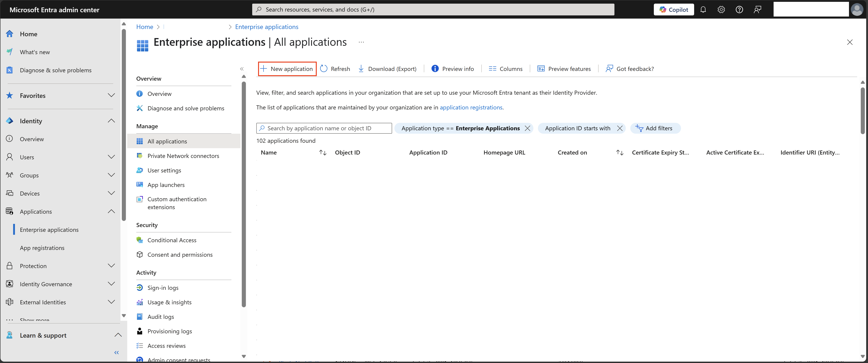868x363 pixels.
Task: Click New application button
Action: (287, 69)
